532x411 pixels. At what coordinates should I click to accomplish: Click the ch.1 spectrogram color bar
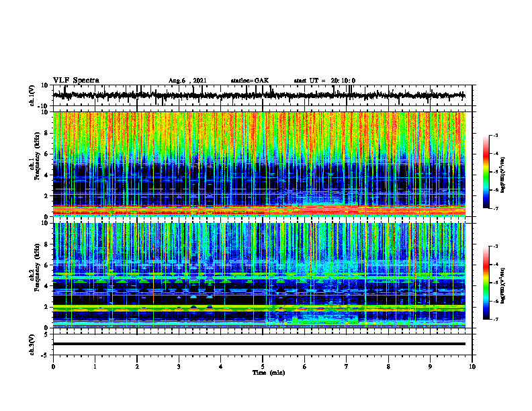(x=486, y=172)
